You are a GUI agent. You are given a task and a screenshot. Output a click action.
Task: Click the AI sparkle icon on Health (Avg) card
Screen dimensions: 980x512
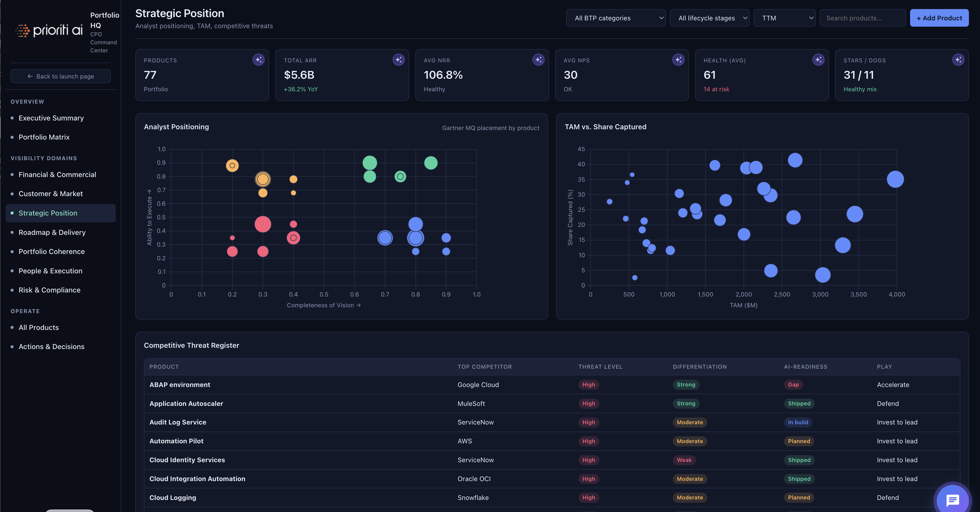pyautogui.click(x=818, y=60)
